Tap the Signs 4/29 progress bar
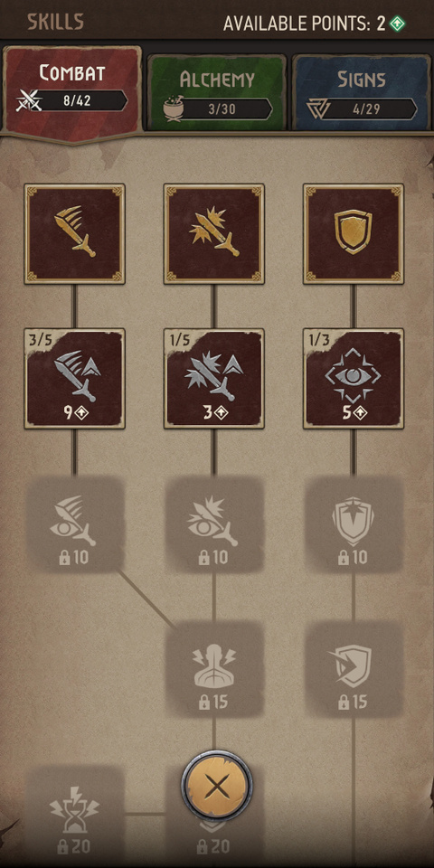The width and height of the screenshot is (434, 868). (x=366, y=109)
